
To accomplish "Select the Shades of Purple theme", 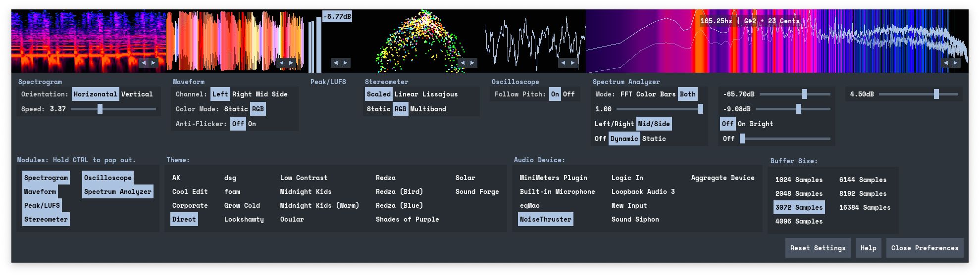I will pyautogui.click(x=407, y=220).
